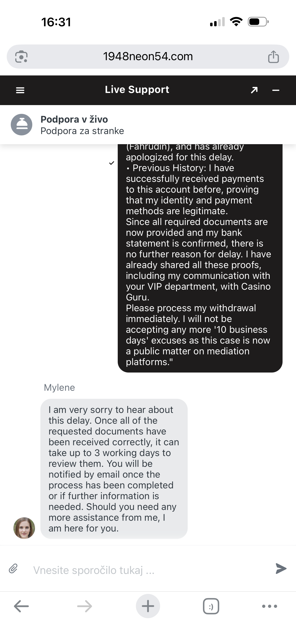Send the message with the arrow icon
This screenshot has height=644, width=296.
pos(281,568)
